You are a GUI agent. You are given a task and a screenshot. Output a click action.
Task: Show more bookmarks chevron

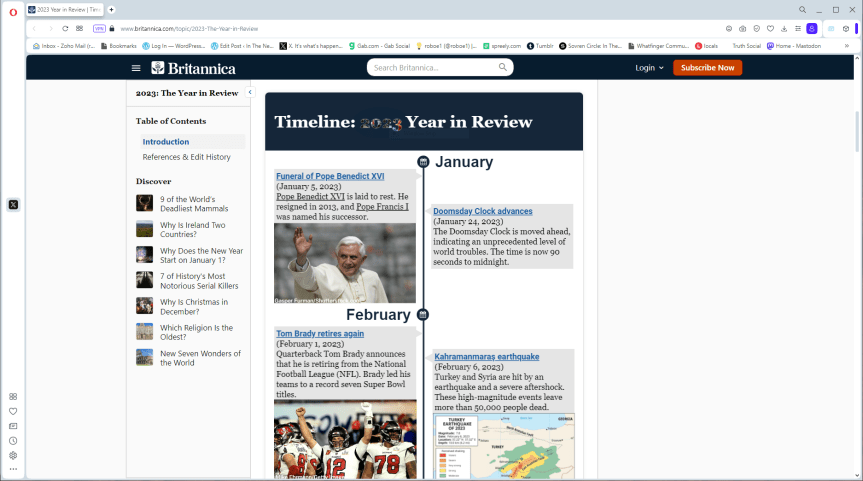click(x=846, y=46)
